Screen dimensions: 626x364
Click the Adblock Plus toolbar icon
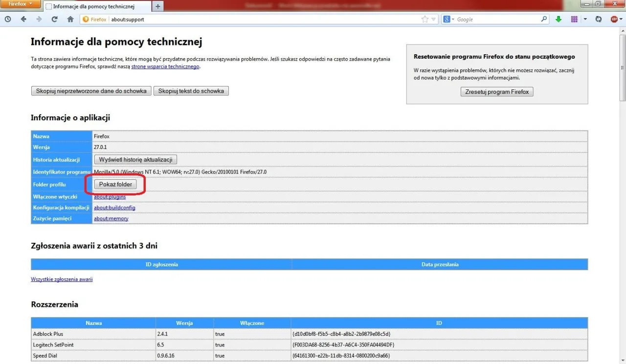(614, 19)
